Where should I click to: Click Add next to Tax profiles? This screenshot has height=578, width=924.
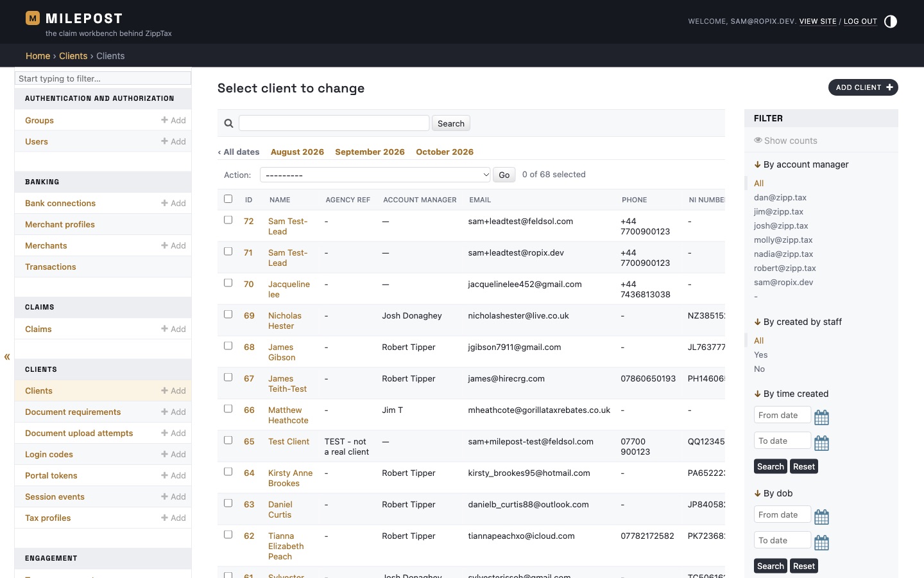click(x=173, y=518)
